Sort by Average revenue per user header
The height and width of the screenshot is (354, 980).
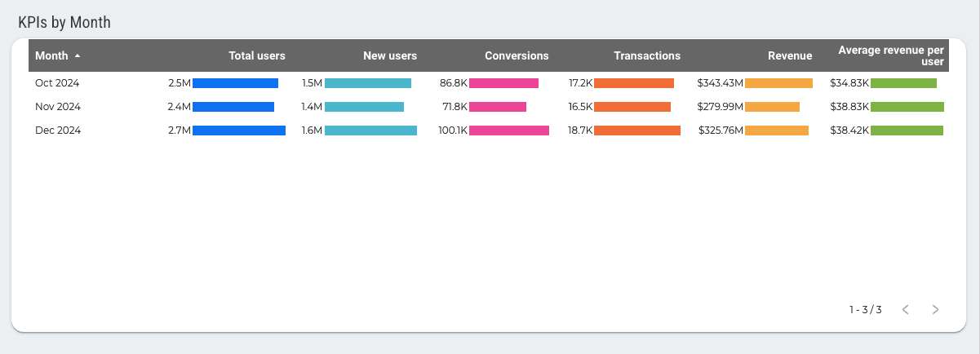pyautogui.click(x=891, y=55)
